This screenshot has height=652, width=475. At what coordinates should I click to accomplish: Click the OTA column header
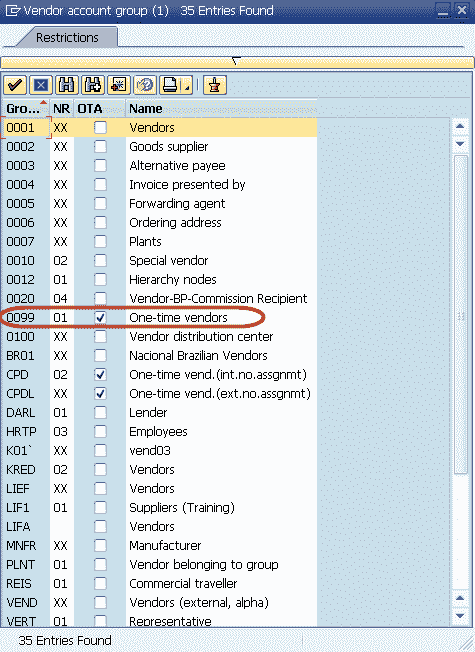tap(99, 109)
